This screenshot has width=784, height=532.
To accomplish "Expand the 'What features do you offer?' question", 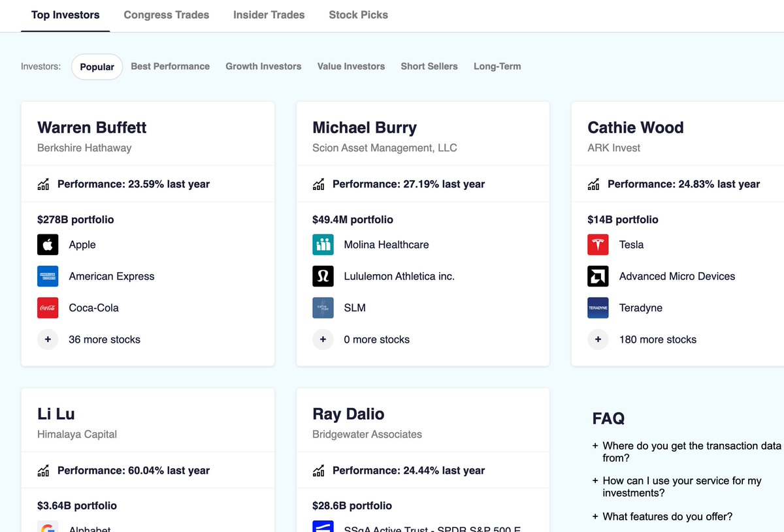I will (662, 516).
